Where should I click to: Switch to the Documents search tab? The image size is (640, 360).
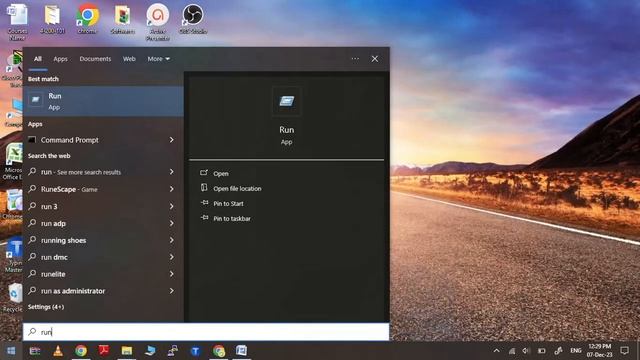(x=95, y=59)
